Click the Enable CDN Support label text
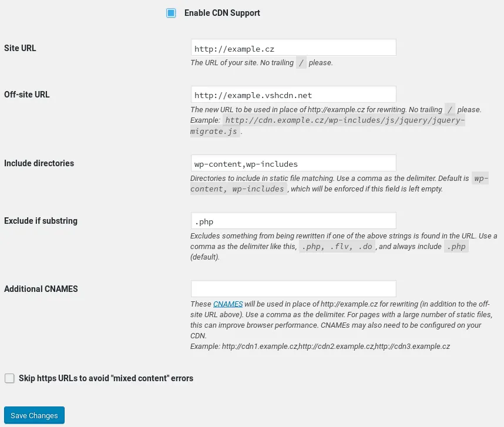The image size is (504, 427). tap(222, 13)
